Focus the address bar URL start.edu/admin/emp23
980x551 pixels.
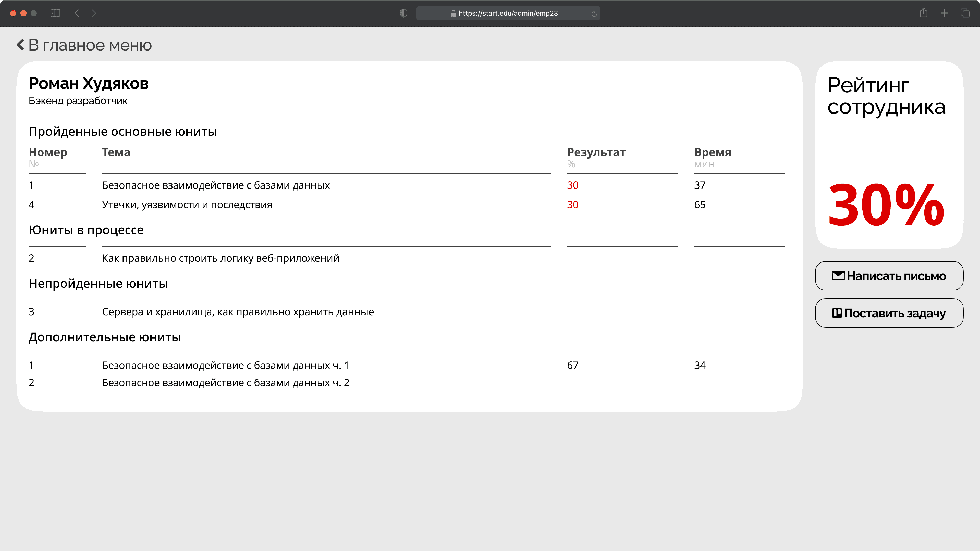[508, 13]
